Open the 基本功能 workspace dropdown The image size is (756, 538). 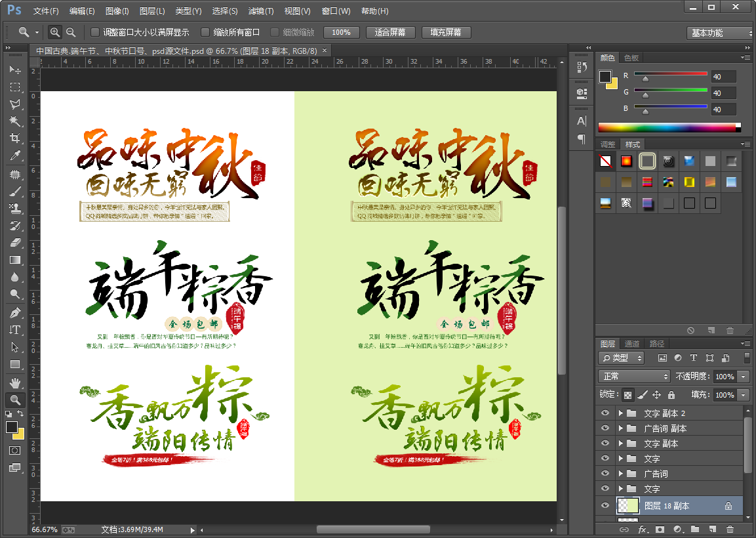719,33
